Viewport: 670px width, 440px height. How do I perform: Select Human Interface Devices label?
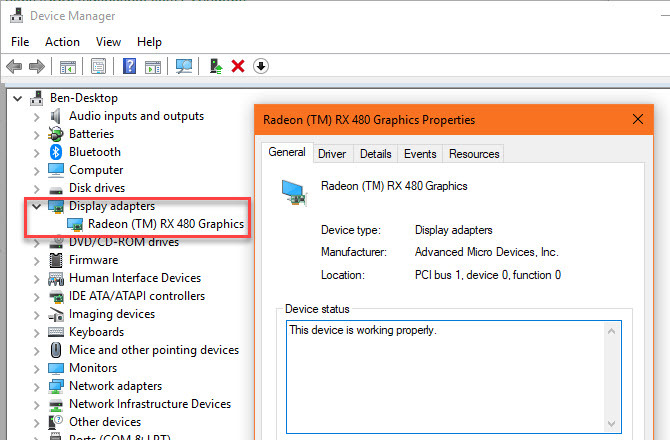coord(135,278)
